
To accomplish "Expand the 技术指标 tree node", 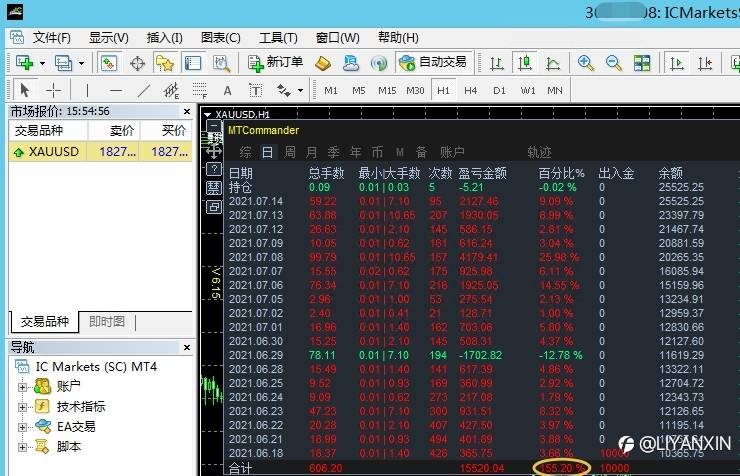I will [22, 407].
